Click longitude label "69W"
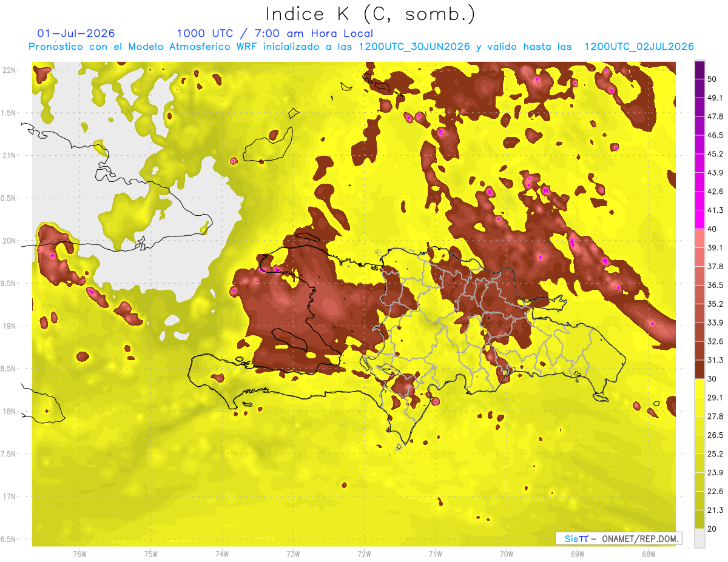728x562 pixels. [x=577, y=554]
